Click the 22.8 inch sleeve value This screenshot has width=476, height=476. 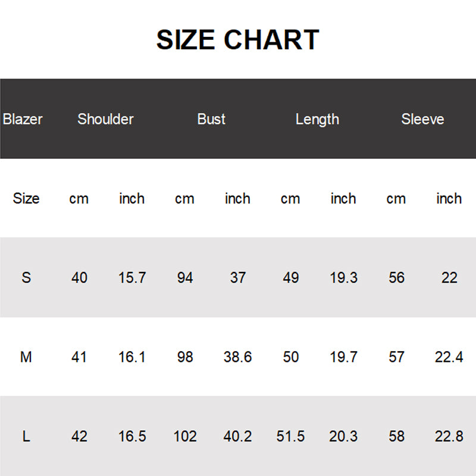(x=449, y=436)
